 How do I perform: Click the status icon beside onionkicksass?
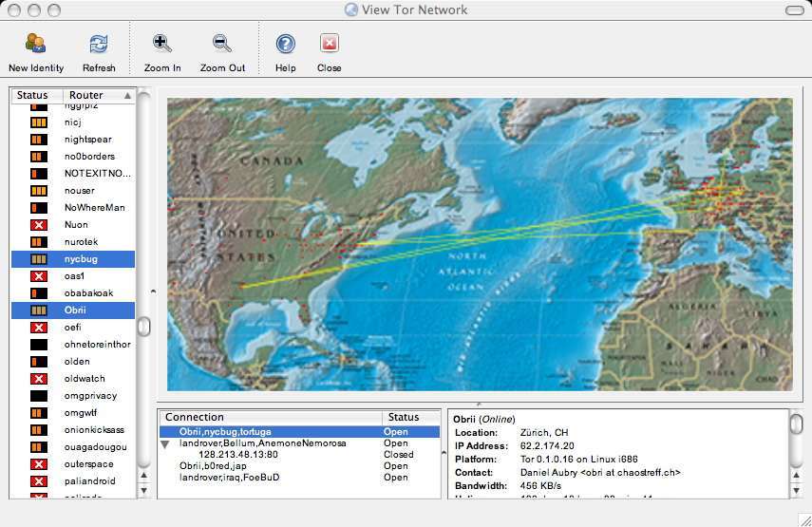click(x=39, y=430)
